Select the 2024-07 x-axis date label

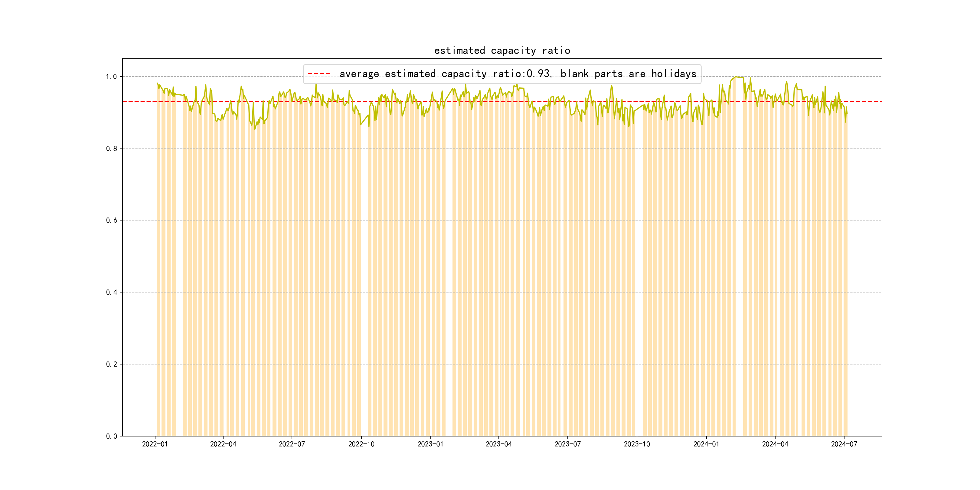pos(844,444)
